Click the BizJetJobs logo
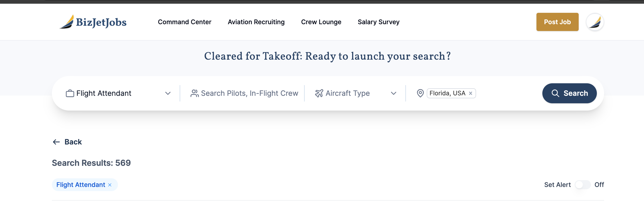 pos(93,22)
